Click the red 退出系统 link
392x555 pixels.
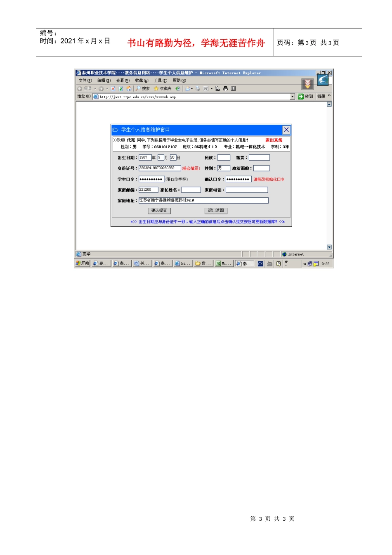[274, 140]
